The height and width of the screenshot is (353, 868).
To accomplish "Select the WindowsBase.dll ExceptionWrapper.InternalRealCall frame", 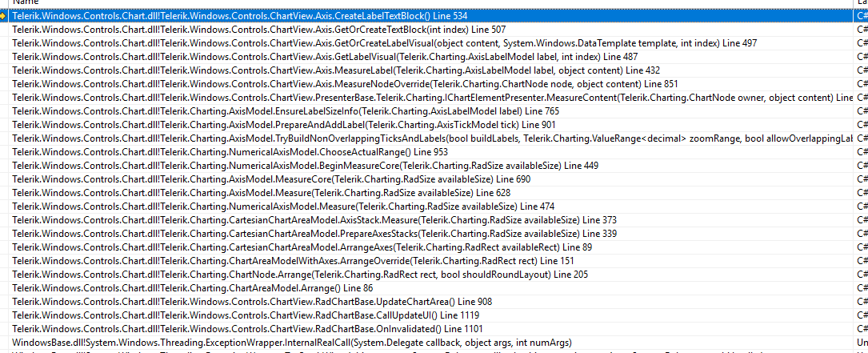I will click(x=432, y=342).
